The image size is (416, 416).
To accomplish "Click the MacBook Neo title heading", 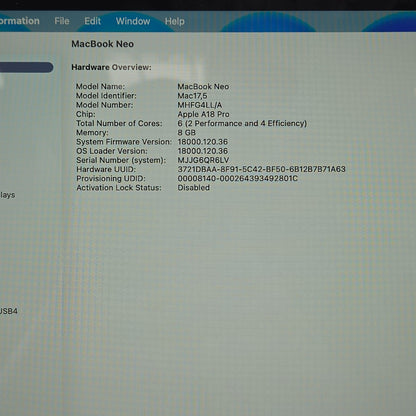I will [102, 44].
